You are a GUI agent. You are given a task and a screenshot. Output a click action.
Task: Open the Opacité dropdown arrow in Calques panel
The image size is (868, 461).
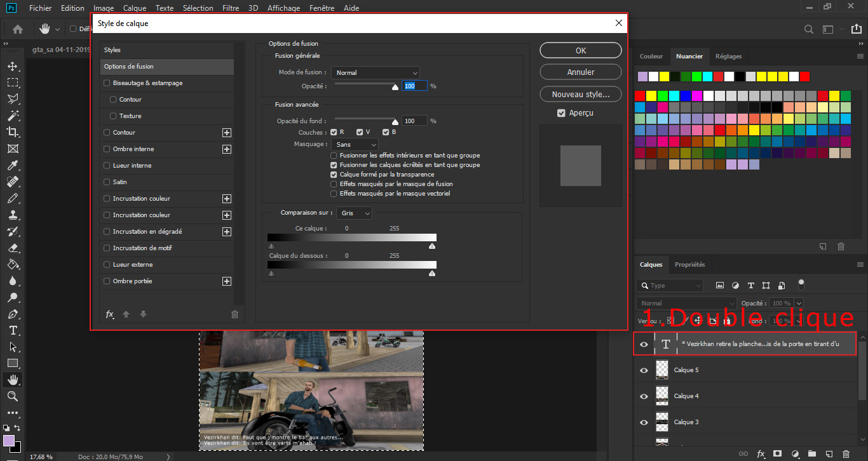(799, 304)
